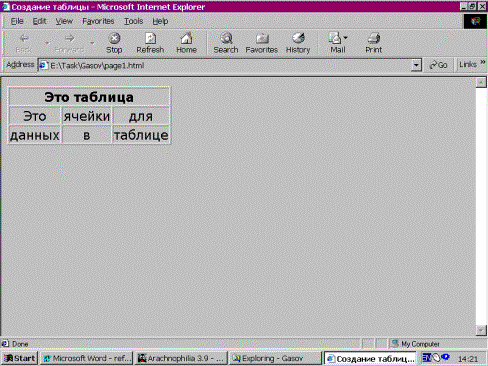Open the Forward history dropdown arrow
The height and width of the screenshot is (366, 488).
pos(92,43)
